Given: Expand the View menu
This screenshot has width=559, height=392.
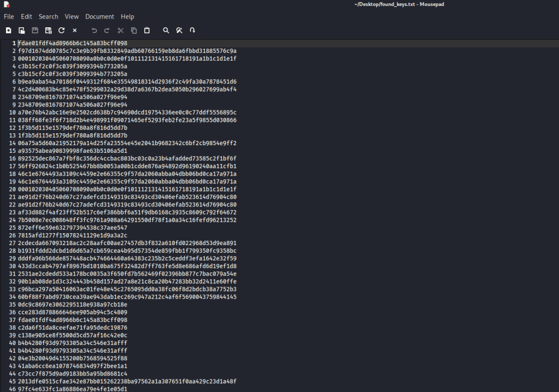Looking at the screenshot, I should pyautogui.click(x=72, y=17).
